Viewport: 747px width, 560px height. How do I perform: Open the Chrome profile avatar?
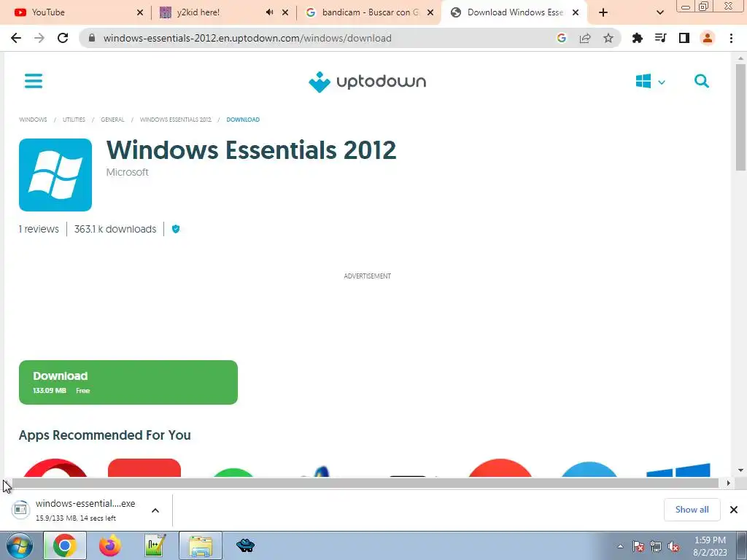coord(708,38)
